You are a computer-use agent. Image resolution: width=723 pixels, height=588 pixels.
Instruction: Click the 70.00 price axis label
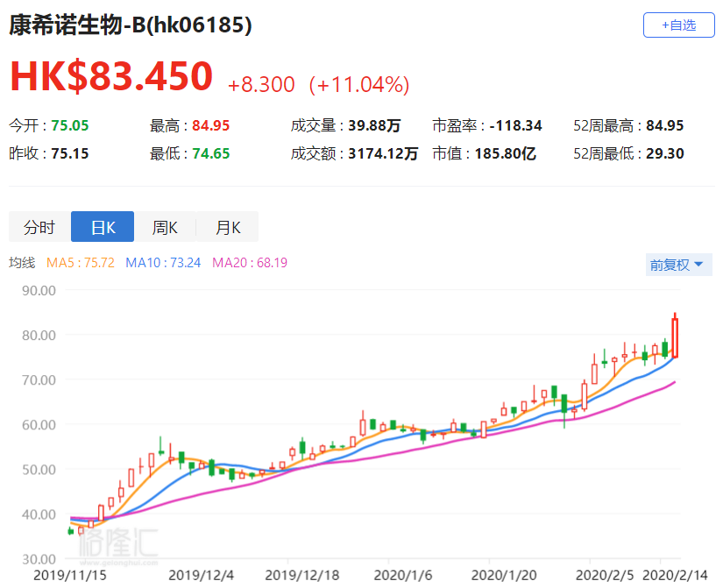(x=39, y=380)
